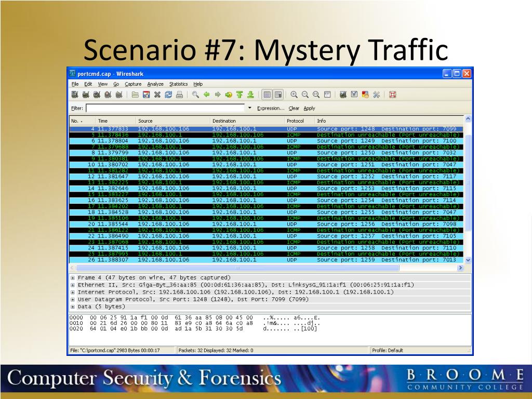This screenshot has width=532, height=399.
Task: Select packet 26 with destination port 7013
Action: (267, 260)
